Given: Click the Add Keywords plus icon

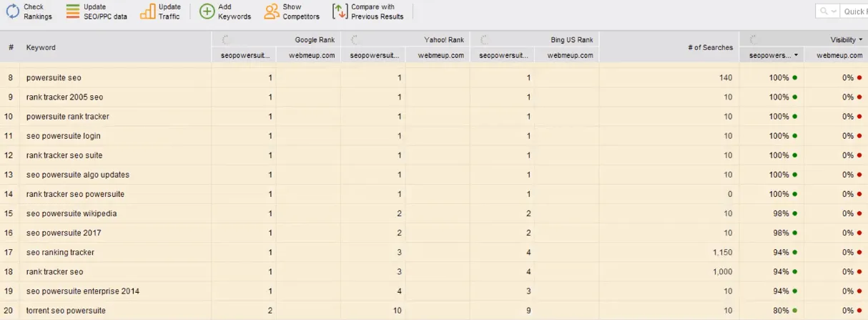Looking at the screenshot, I should pyautogui.click(x=207, y=11).
